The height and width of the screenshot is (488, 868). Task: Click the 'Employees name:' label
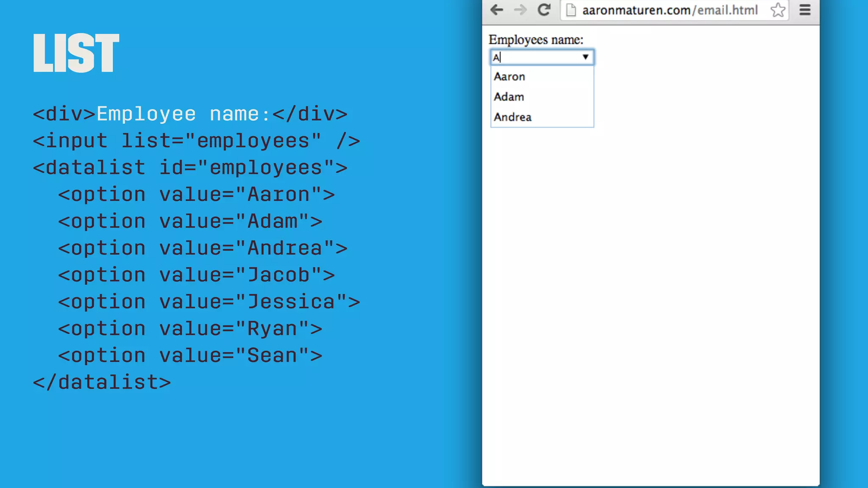pos(536,40)
